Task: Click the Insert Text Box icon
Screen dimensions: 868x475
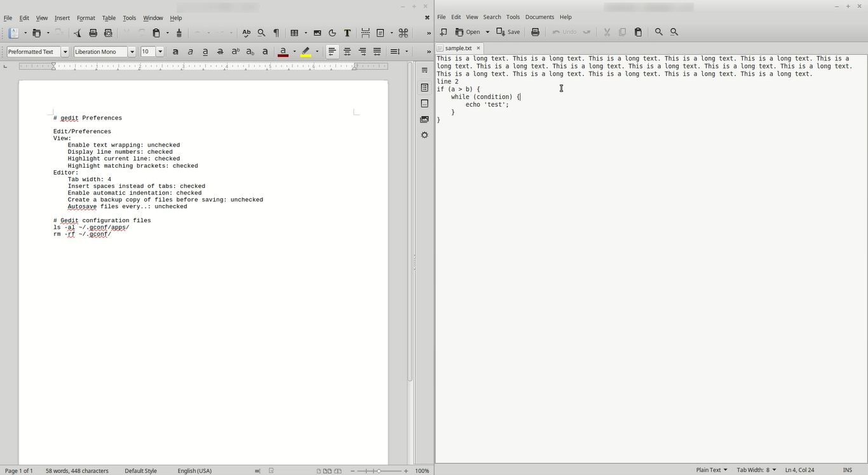Action: click(347, 33)
